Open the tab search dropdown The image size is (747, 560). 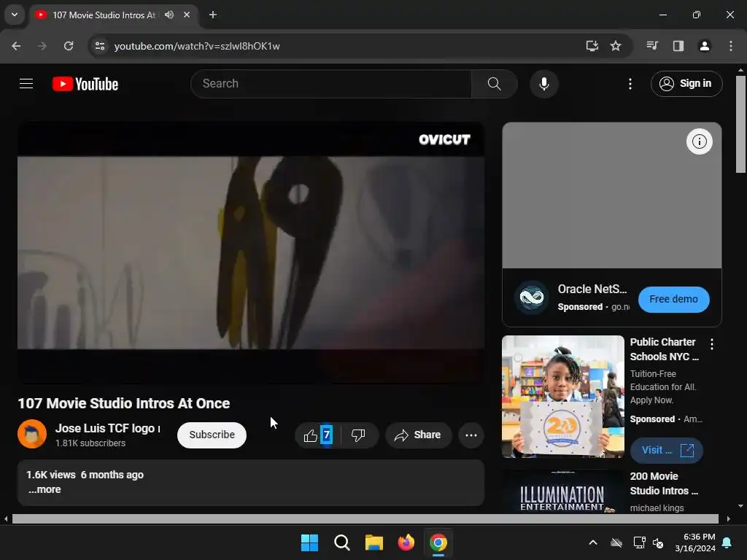15,15
